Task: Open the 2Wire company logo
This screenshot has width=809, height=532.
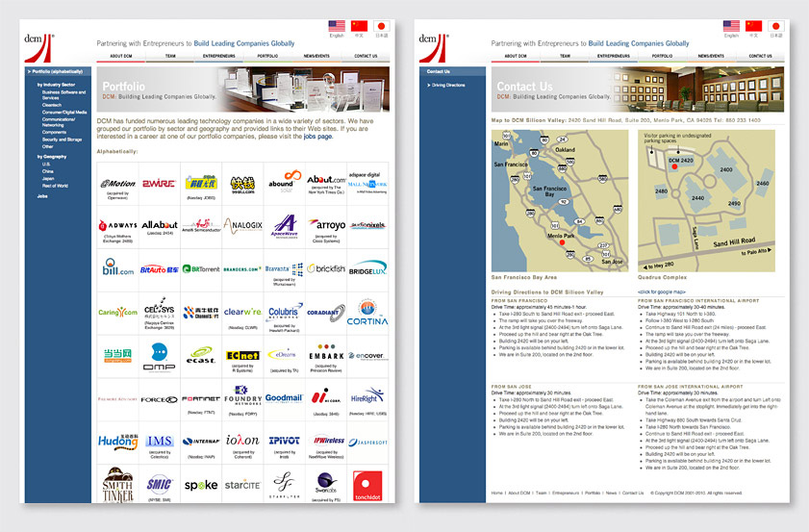Action: 159,184
